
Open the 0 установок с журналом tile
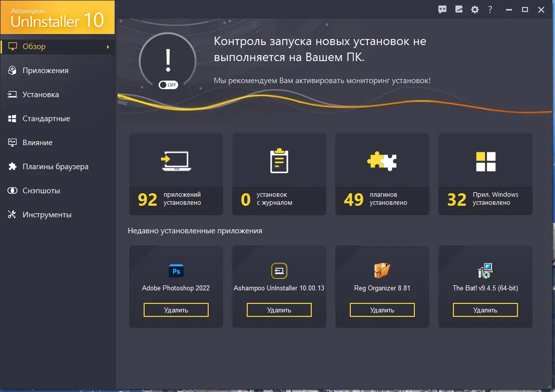(x=279, y=174)
